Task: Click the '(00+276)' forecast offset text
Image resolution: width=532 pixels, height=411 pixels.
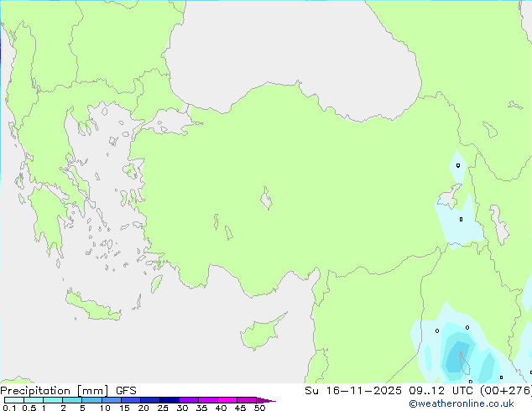Action: [x=506, y=391]
